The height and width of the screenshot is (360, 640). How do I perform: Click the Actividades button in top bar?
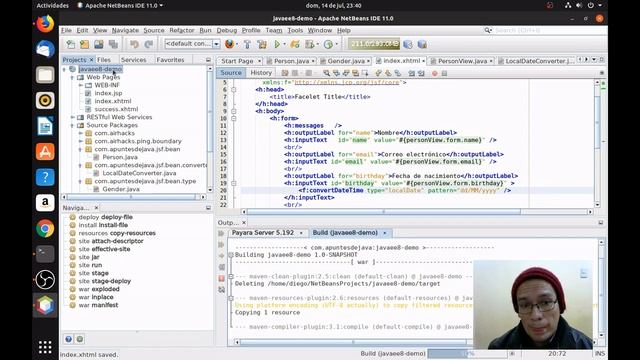(x=52, y=5)
